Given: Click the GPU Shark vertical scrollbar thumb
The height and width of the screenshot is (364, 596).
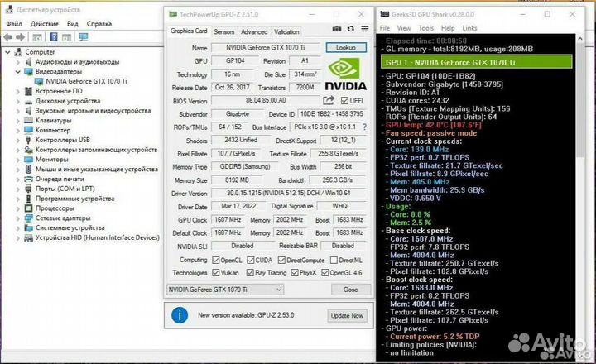Looking at the screenshot, I should click(580, 99).
